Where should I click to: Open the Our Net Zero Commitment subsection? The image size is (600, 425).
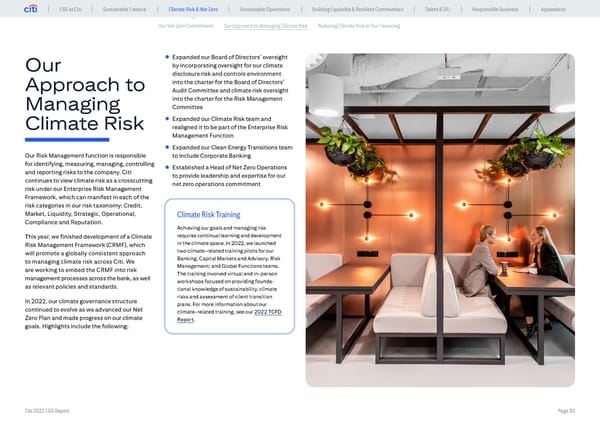[188, 26]
